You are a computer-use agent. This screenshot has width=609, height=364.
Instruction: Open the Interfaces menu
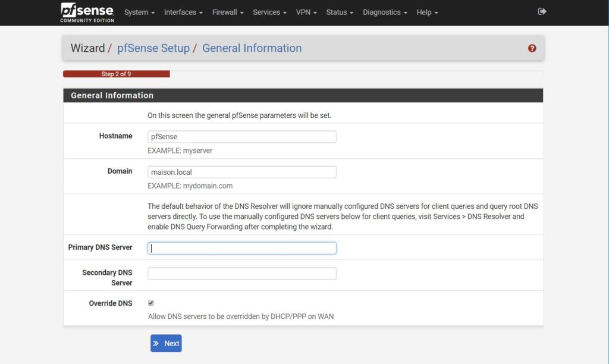point(183,12)
